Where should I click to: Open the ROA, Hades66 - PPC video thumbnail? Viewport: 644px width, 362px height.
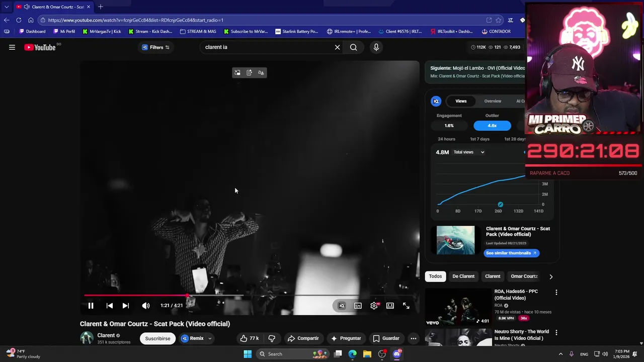coord(458,307)
